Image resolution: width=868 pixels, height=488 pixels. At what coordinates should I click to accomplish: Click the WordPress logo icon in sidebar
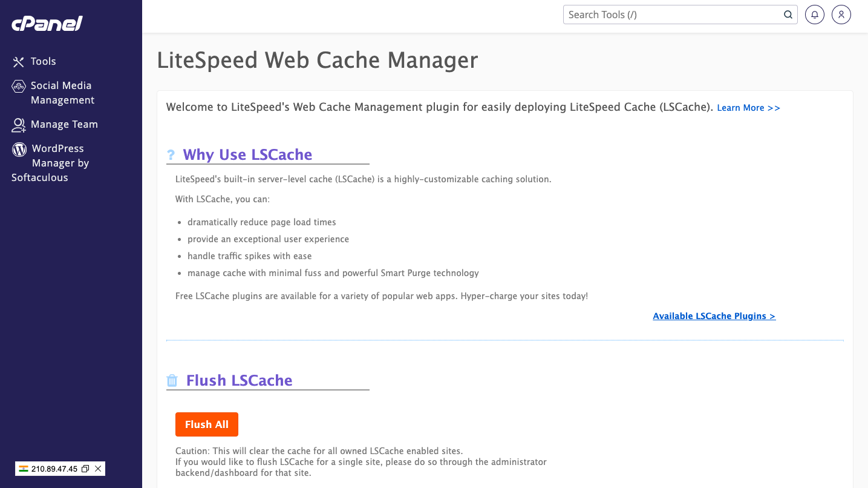[19, 149]
